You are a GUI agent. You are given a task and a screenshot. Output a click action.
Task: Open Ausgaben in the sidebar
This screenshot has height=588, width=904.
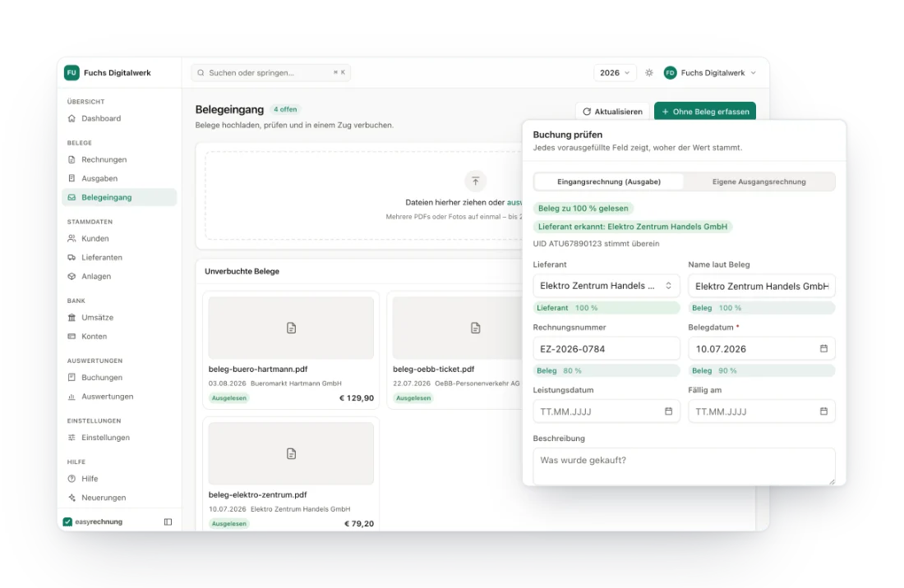click(x=119, y=178)
